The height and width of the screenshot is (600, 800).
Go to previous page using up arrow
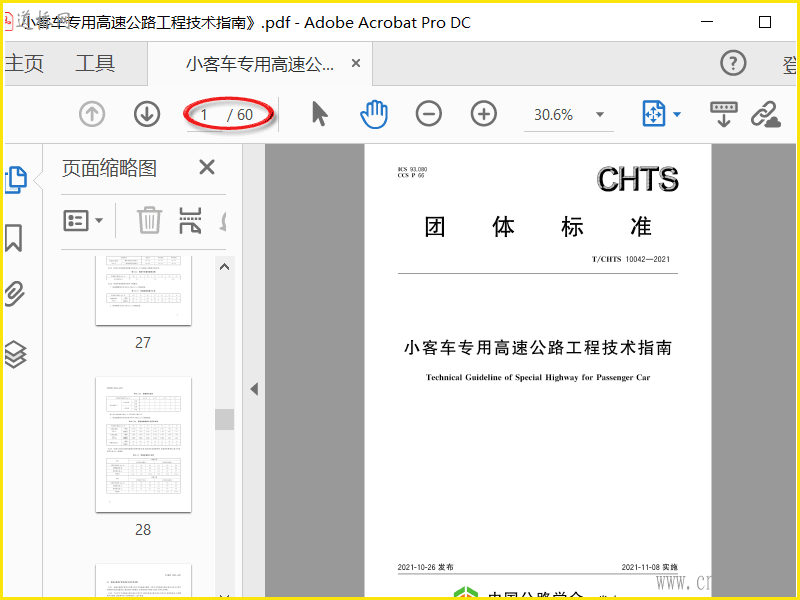[92, 114]
